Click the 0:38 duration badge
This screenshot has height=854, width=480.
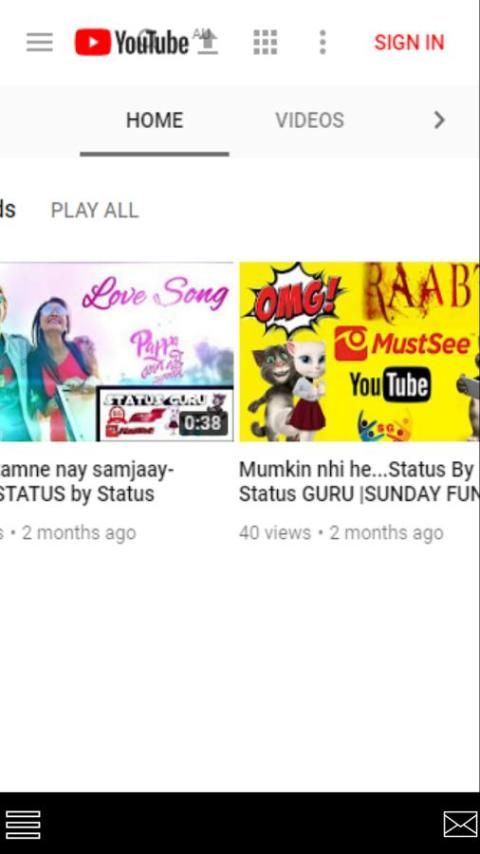(203, 423)
